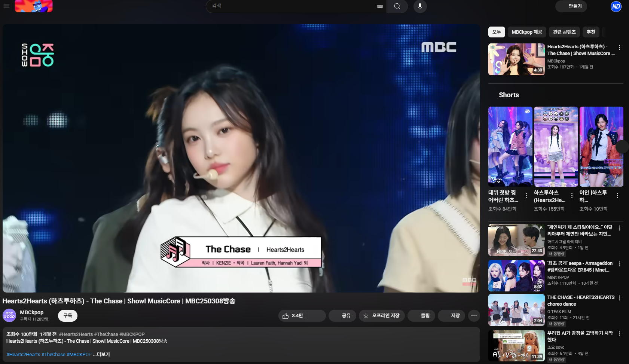Screen dimensions: 629x364
Task: Click the main video player to pause
Action: 241,158
